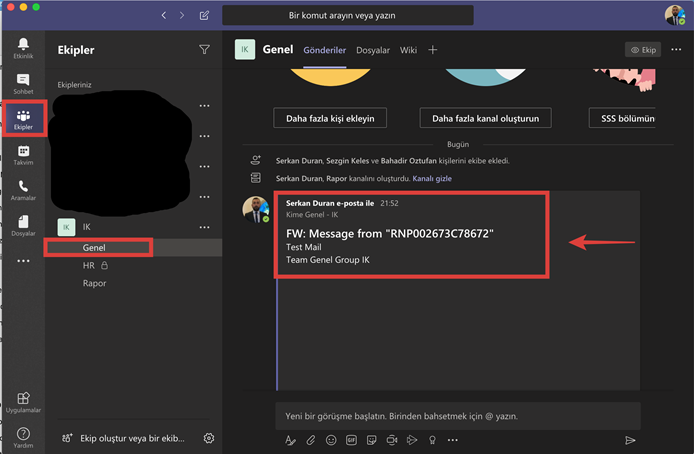Click the Praise badge icon
The height and width of the screenshot is (454, 694).
(x=432, y=440)
